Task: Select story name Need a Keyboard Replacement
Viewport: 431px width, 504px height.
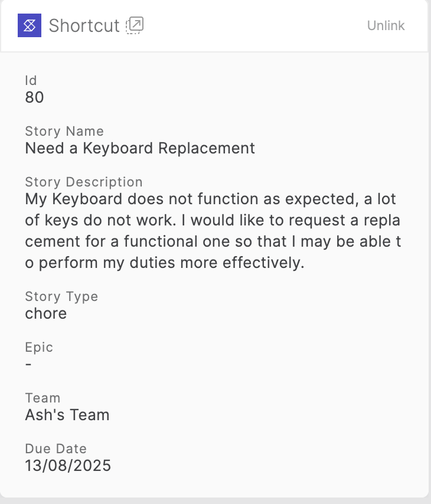Action: pyautogui.click(x=140, y=148)
